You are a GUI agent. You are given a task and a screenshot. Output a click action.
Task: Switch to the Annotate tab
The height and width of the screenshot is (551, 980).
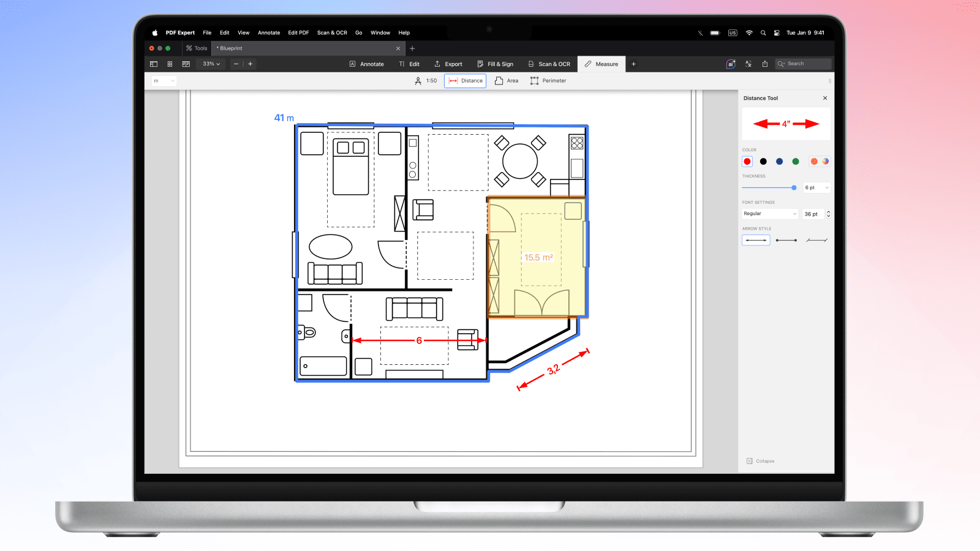(366, 64)
